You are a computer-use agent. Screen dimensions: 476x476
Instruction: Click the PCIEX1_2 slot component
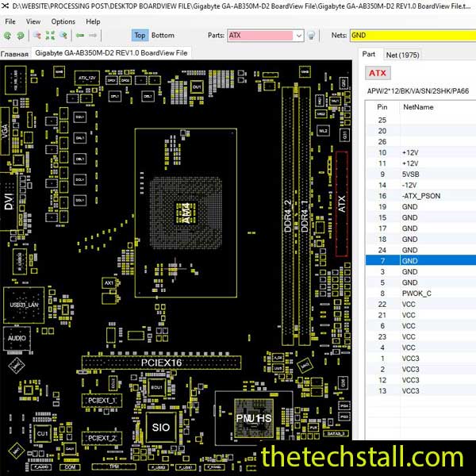(x=102, y=438)
